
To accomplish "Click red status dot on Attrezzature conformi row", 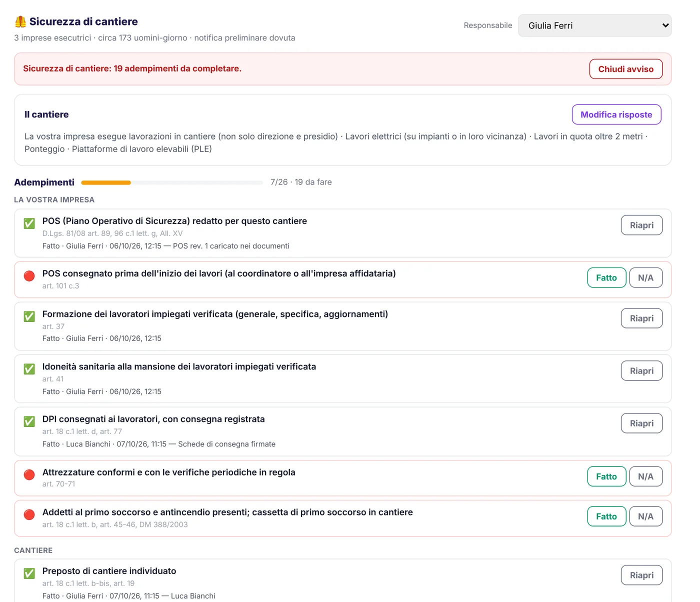I will pyautogui.click(x=29, y=474).
